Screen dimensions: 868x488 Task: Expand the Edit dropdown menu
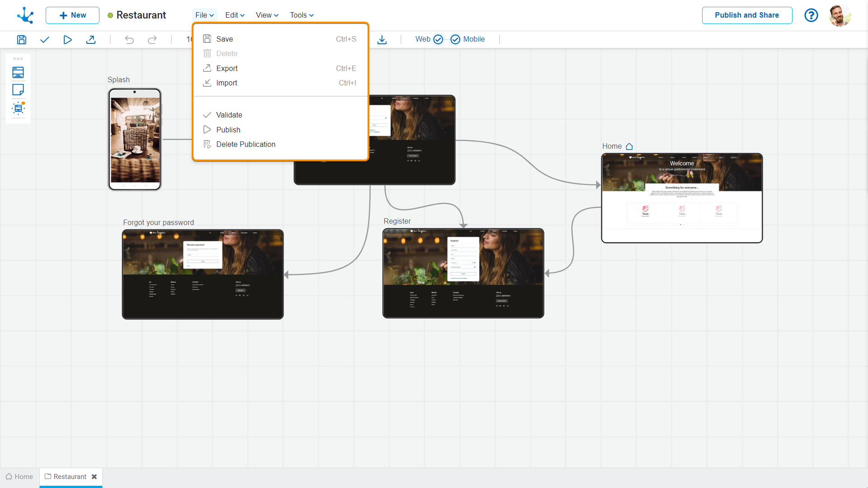coord(234,15)
